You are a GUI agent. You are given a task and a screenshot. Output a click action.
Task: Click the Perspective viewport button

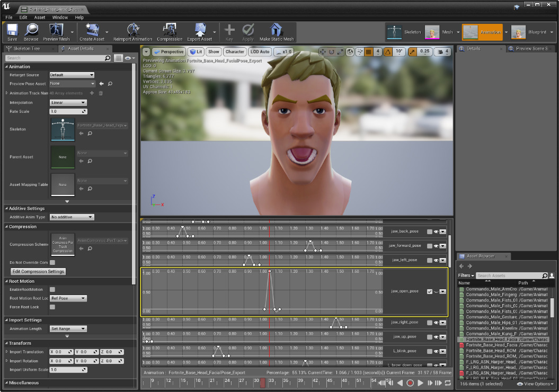[168, 52]
